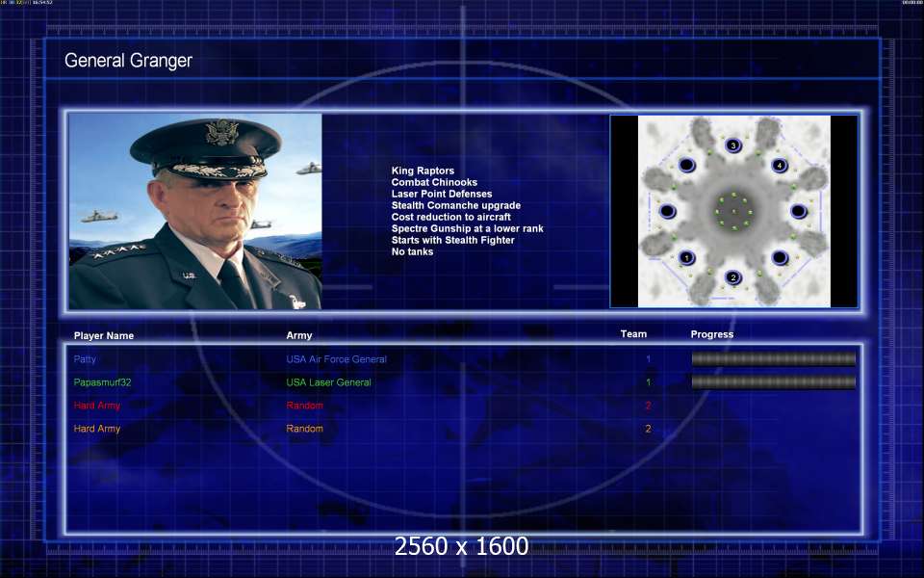Viewport: 924px width, 578px height.
Task: Click the map preview thumbnail
Action: 734,211
